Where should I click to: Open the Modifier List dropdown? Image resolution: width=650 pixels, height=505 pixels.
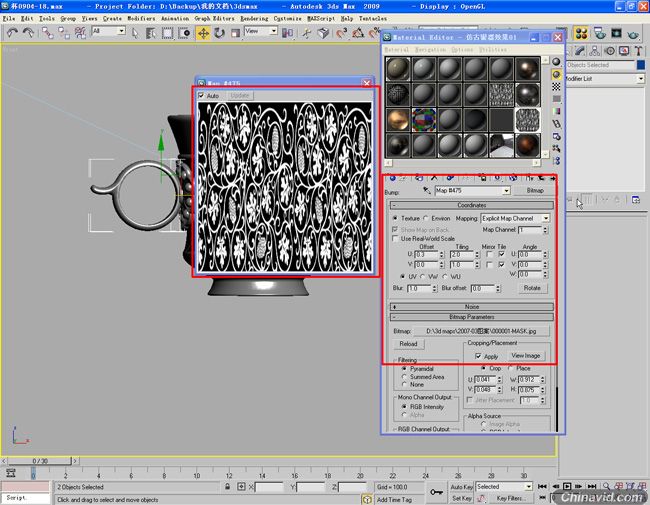pos(640,78)
